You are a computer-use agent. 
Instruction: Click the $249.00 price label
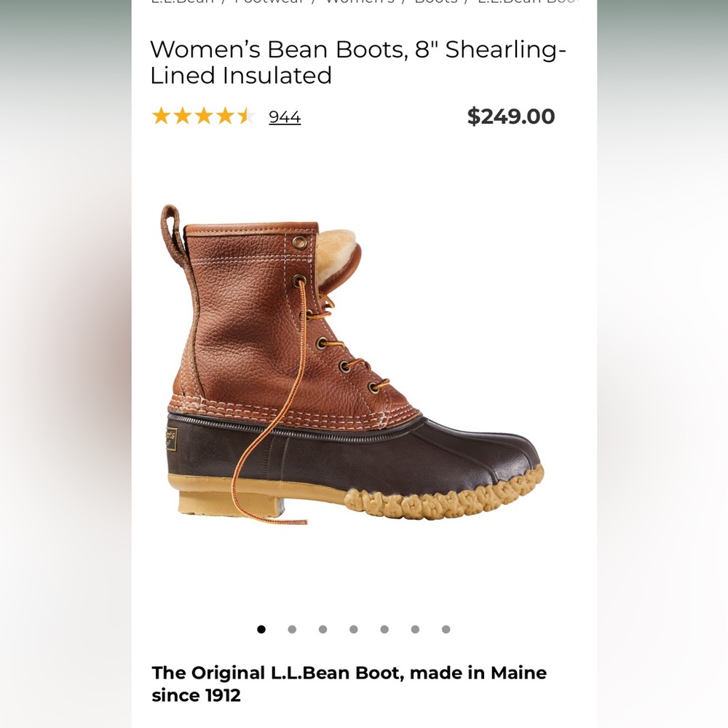point(511,116)
